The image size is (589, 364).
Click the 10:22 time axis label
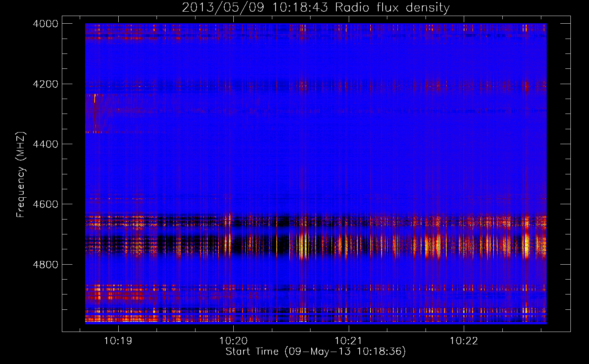pos(464,341)
